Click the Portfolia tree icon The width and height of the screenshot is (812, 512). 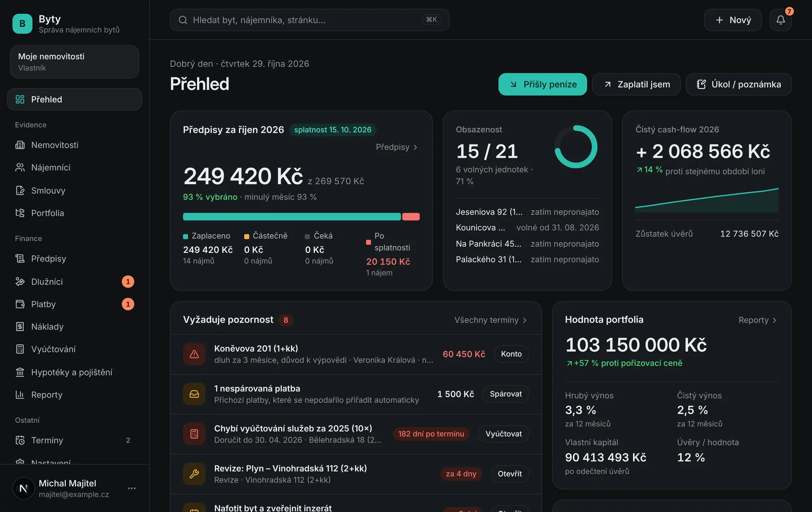pyautogui.click(x=20, y=213)
